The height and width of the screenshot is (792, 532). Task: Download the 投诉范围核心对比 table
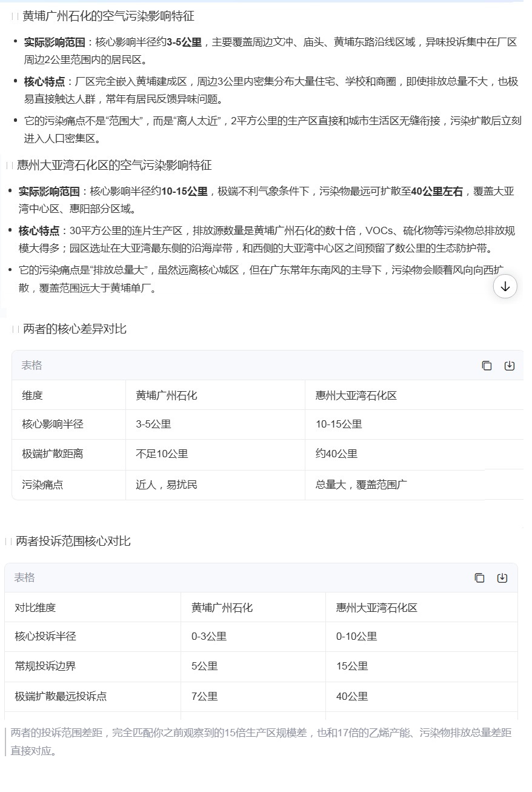pos(502,578)
